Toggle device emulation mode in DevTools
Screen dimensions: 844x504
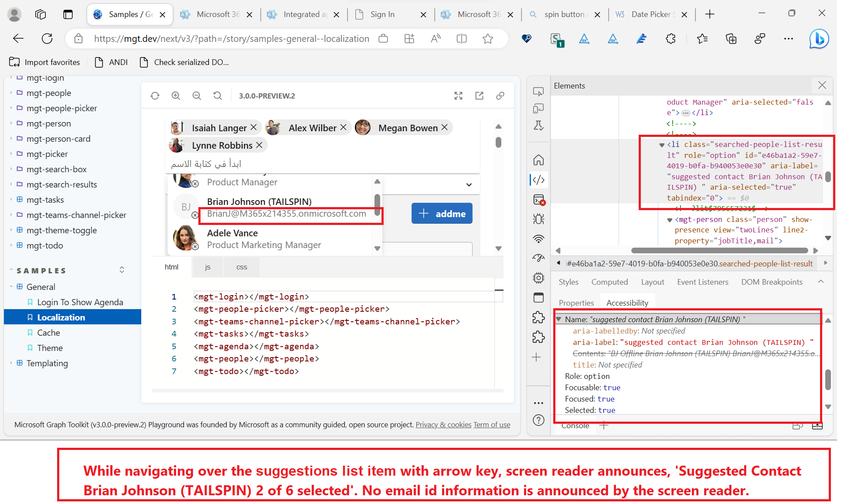click(538, 108)
